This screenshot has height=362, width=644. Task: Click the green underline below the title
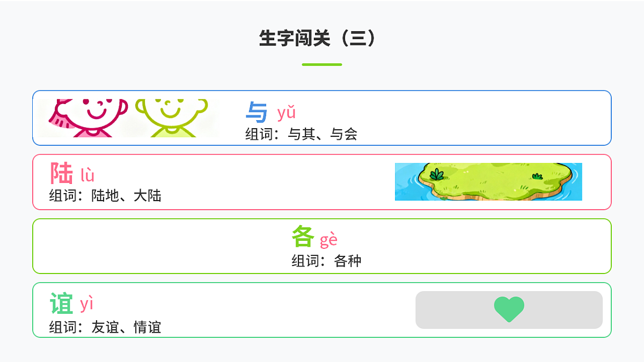pyautogui.click(x=321, y=64)
